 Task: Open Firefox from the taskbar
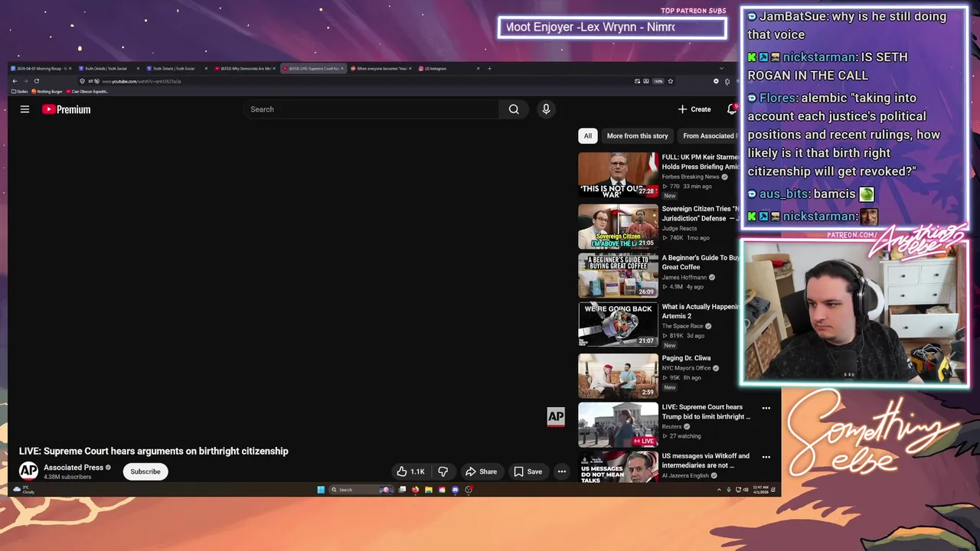tap(415, 490)
